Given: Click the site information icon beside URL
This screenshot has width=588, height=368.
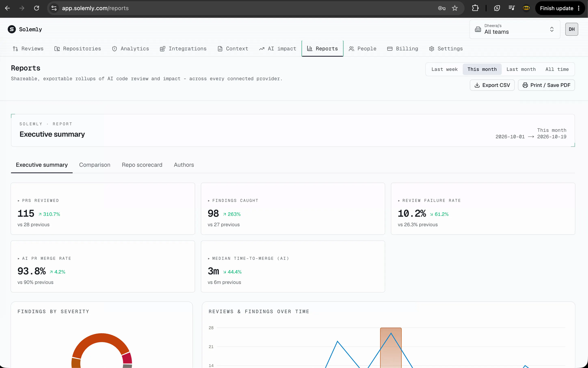Looking at the screenshot, I should [x=54, y=8].
